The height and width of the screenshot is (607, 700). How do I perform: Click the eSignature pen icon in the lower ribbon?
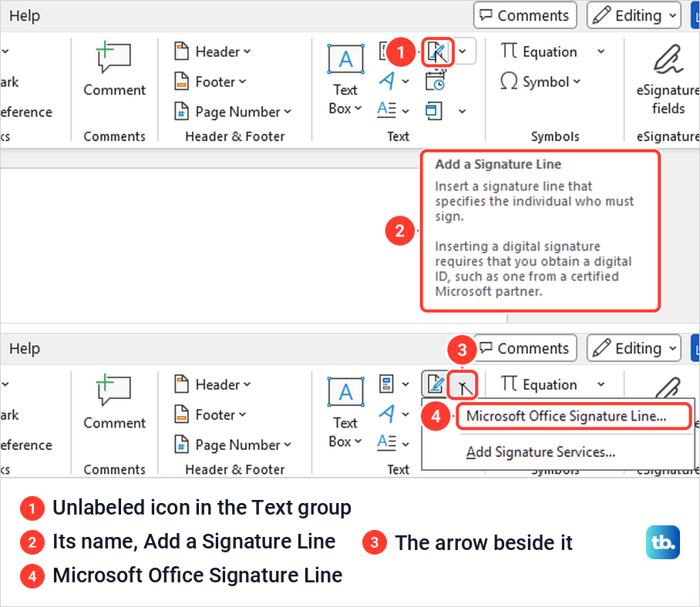click(x=668, y=387)
